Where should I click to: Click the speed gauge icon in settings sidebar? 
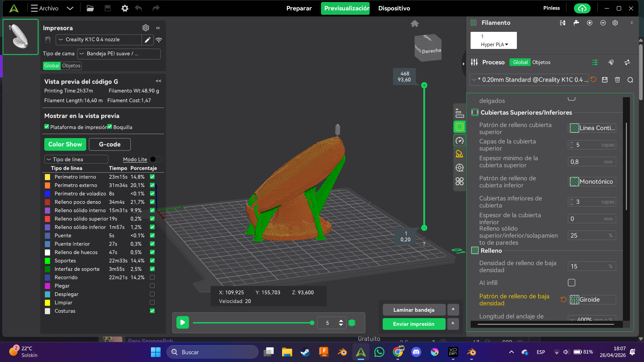pos(460,140)
